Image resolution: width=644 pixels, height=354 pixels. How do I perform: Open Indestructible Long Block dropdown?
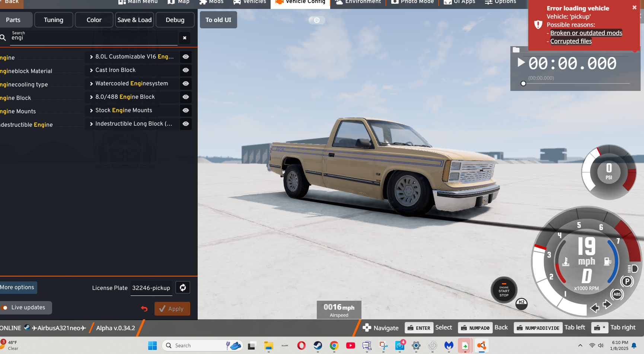click(132, 124)
